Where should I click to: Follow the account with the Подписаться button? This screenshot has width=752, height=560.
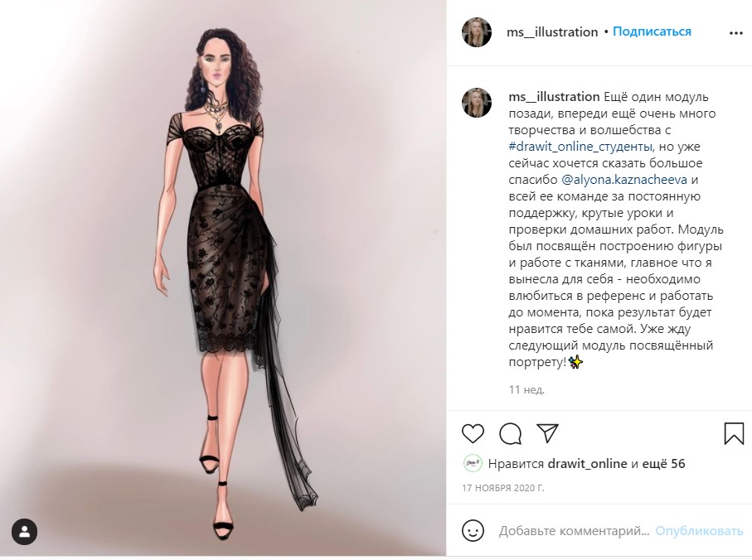652,31
